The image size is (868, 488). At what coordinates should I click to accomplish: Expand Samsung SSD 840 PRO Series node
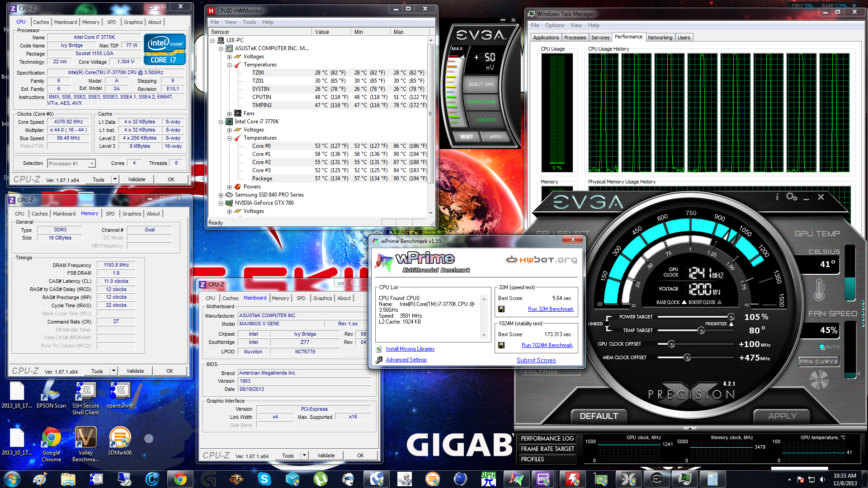[221, 195]
